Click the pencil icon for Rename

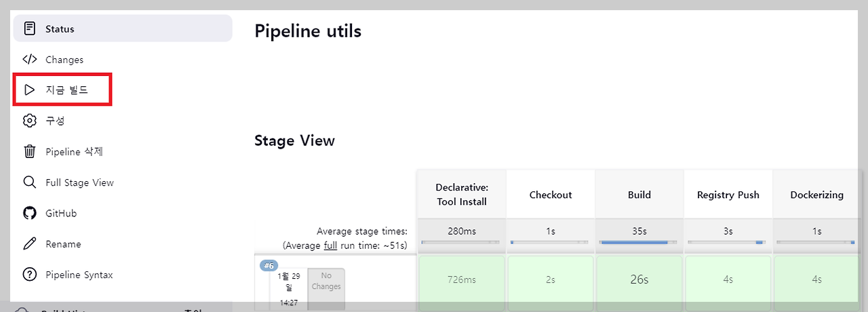[x=29, y=243]
